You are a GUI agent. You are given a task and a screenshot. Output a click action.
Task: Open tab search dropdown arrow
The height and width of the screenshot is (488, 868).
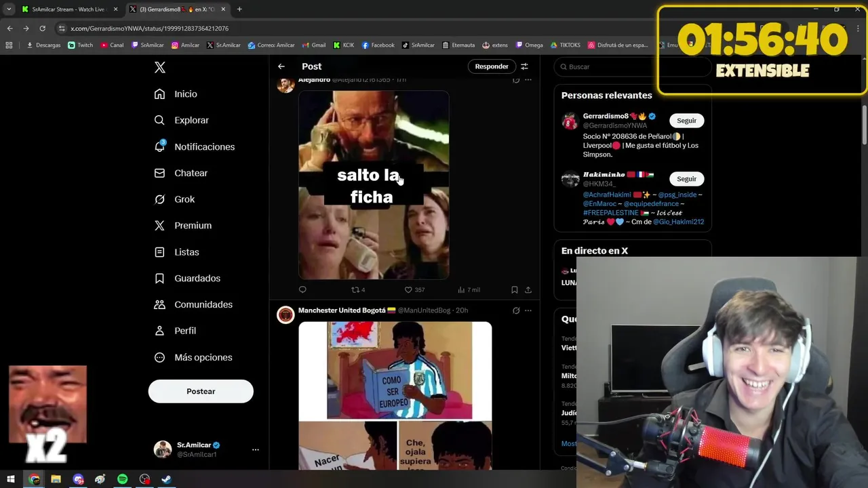point(9,9)
